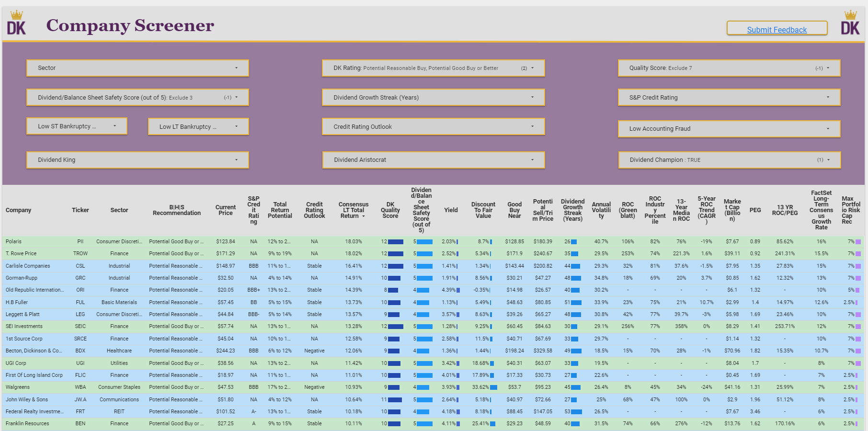Click ticker BDX in the table
The width and height of the screenshot is (868, 431).
click(x=80, y=351)
